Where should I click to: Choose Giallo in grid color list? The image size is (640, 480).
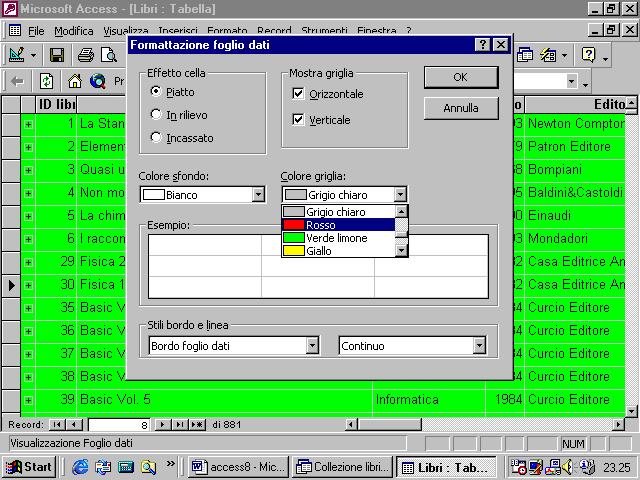(x=338, y=251)
